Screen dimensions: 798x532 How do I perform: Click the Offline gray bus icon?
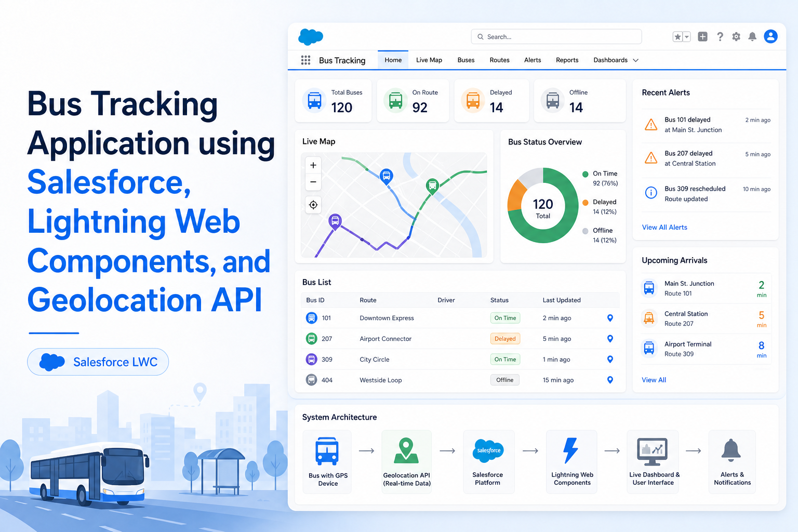point(553,100)
